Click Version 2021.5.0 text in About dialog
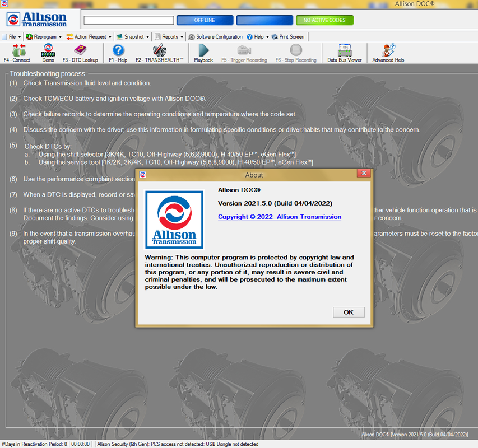The height and width of the screenshot is (448, 478). pos(275,203)
